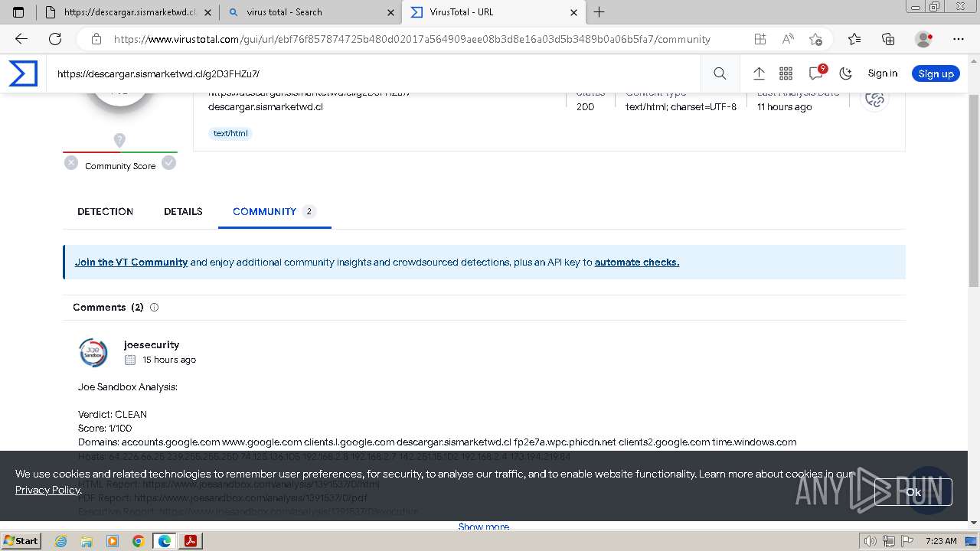Click the Edge taskbar icon
The height and width of the screenshot is (551, 980).
[165, 541]
